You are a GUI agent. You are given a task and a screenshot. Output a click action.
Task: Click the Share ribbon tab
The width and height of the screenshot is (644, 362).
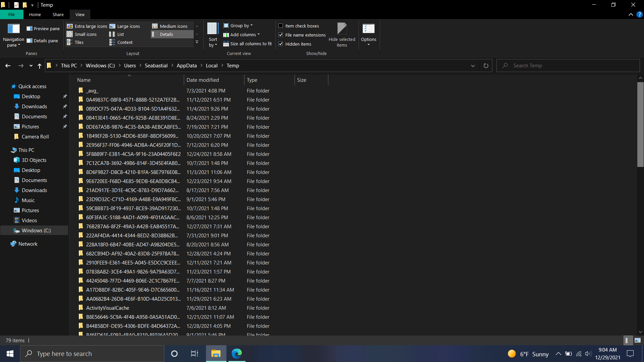58,15
